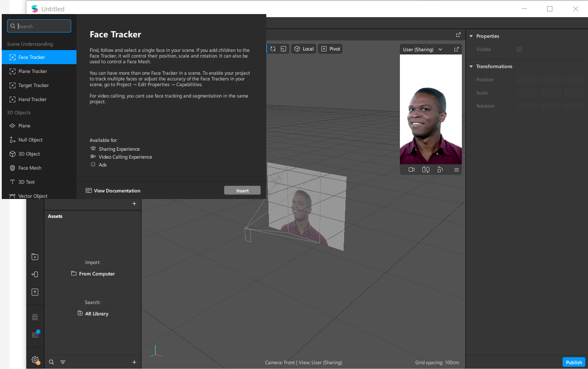This screenshot has height=369, width=588.
Task: Select Plane Tracker in the object list
Action: [39, 71]
